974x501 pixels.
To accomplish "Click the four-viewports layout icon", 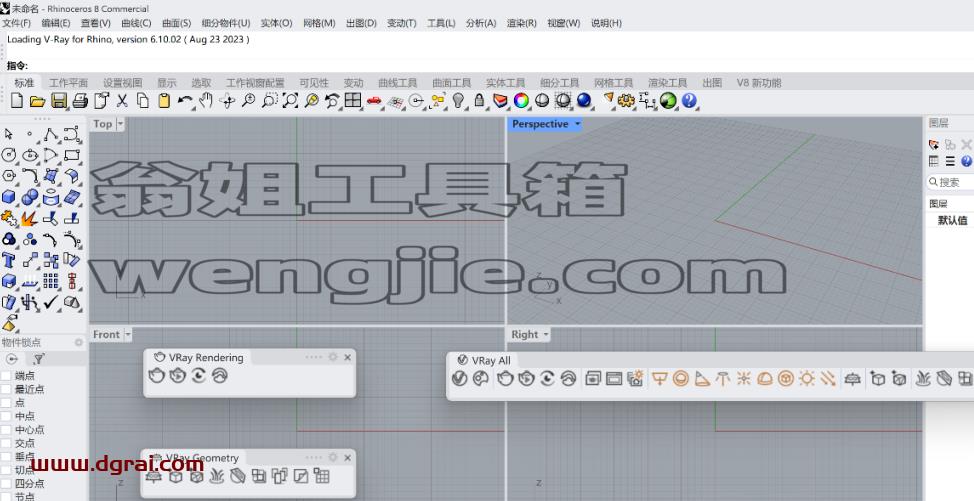I will point(353,101).
